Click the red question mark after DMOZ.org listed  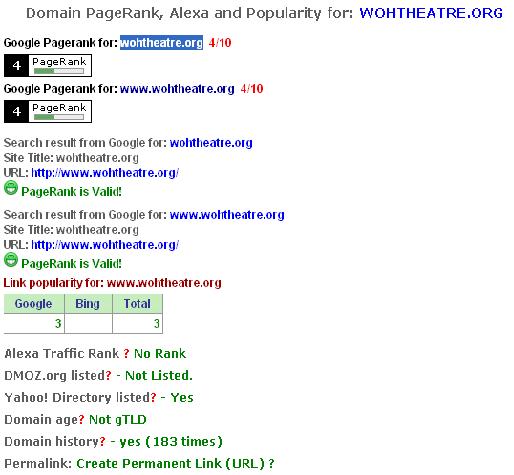[x=108, y=376]
